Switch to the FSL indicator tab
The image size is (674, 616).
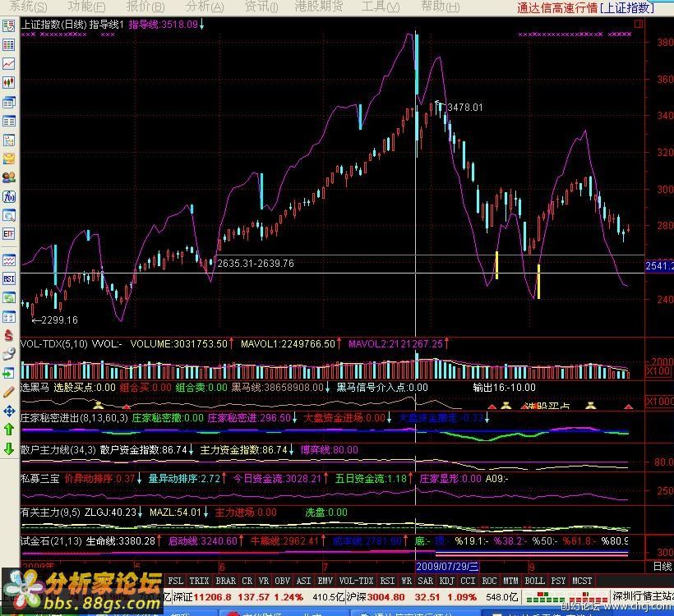coord(175,581)
